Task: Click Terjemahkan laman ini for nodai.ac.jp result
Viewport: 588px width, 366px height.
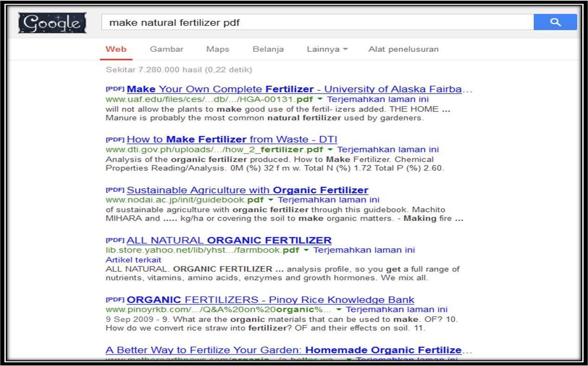Action: (x=328, y=200)
